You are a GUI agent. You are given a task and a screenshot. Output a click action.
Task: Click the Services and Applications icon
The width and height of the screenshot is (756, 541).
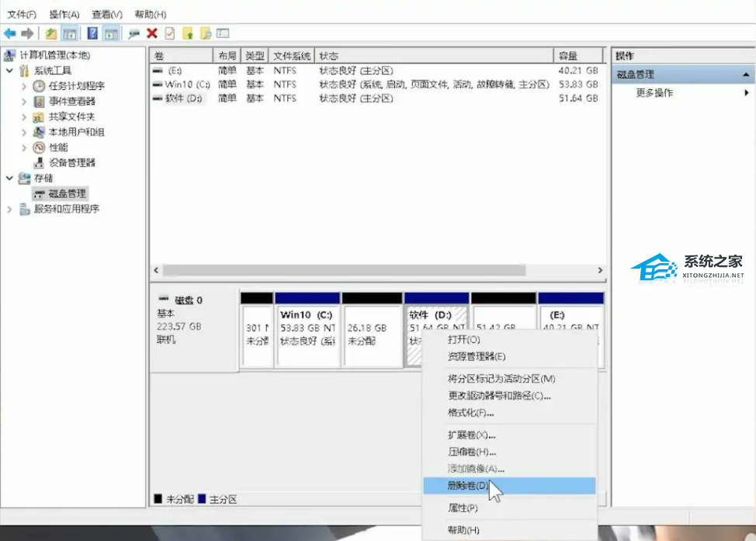25,210
